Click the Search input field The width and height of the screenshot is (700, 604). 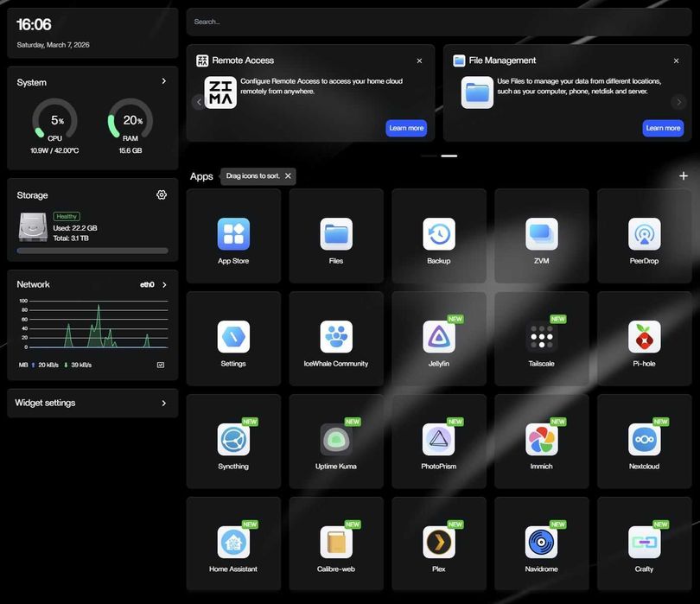click(439, 22)
